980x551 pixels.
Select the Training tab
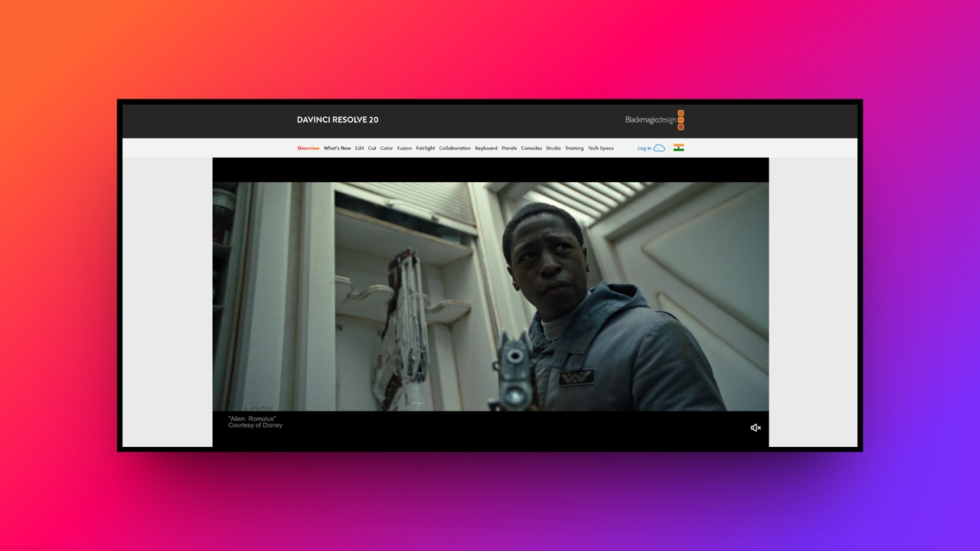(574, 148)
